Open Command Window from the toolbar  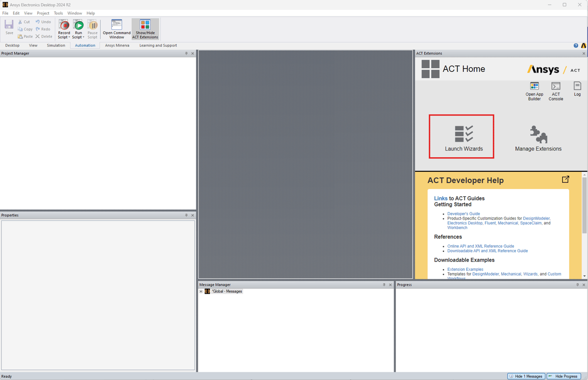116,28
